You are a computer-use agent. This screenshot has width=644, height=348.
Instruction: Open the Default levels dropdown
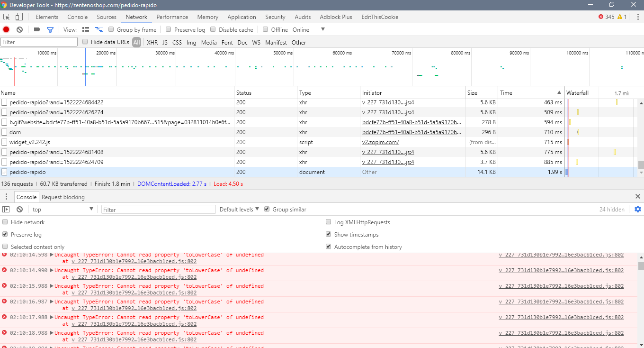[x=239, y=209]
